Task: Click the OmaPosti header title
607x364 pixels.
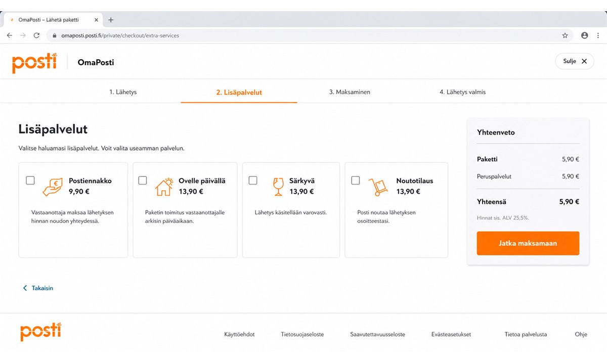Action: (96, 63)
